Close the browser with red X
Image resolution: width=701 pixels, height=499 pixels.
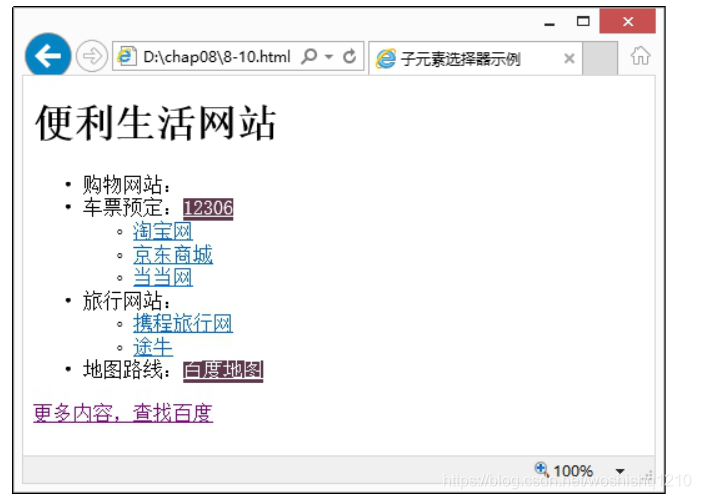[x=627, y=21]
